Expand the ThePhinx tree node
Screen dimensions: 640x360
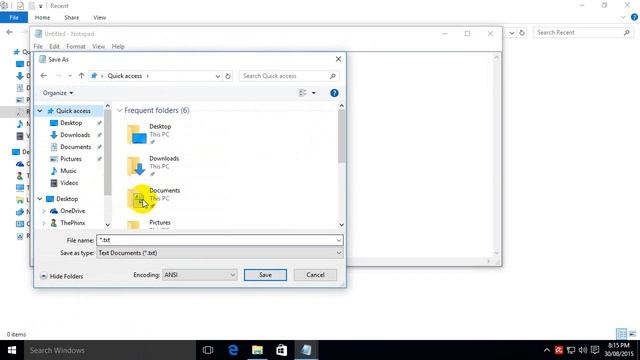[44, 223]
